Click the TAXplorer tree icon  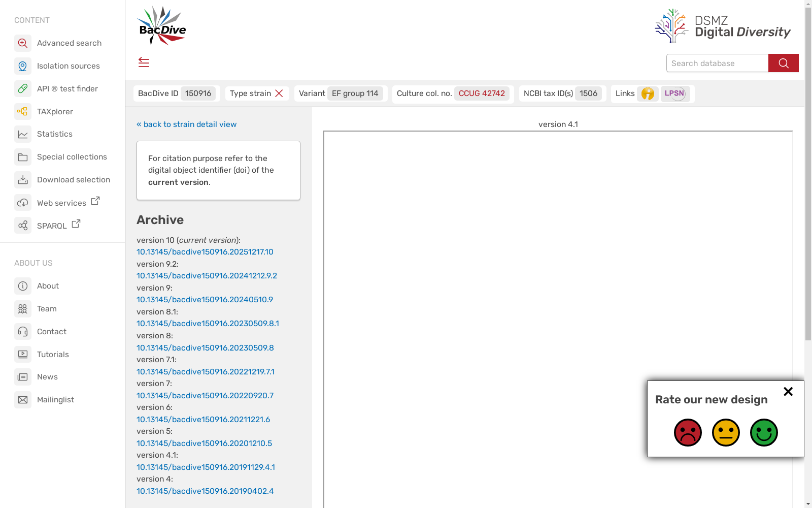[x=23, y=111]
